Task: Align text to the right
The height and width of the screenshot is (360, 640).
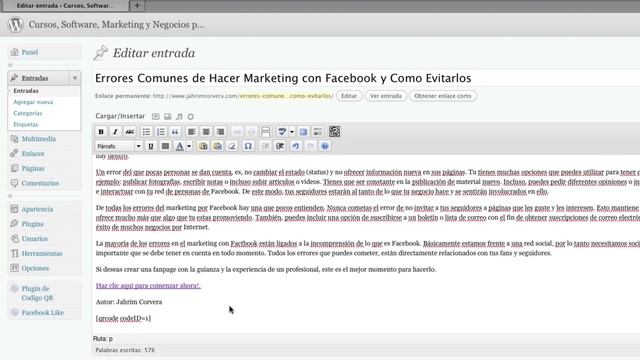Action: pos(220,132)
